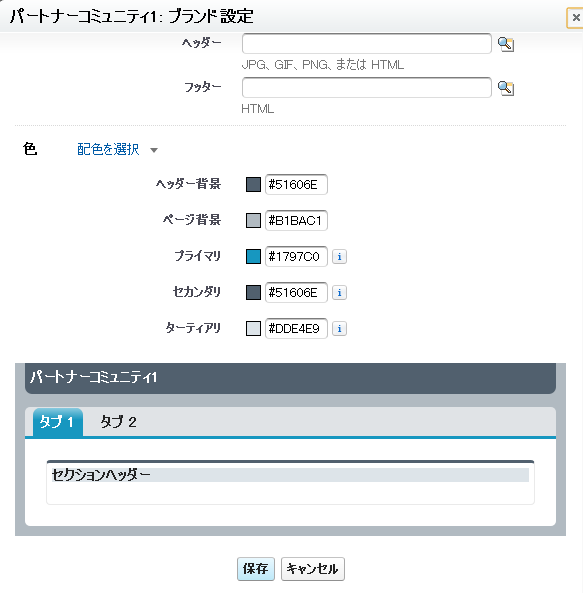Screen dimensions: 583x593
Task: Open the ヘッダー背景 color swatch
Action: pyautogui.click(x=253, y=185)
